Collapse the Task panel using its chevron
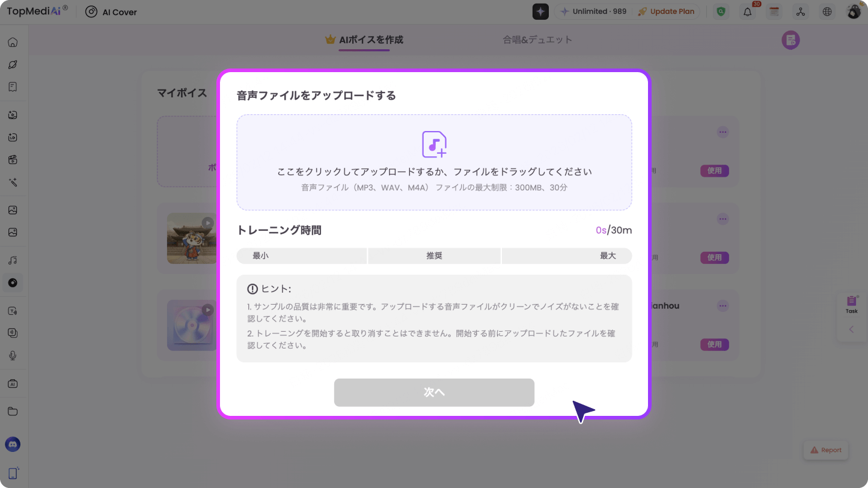Screen dimensions: 868x488 pos(852,329)
